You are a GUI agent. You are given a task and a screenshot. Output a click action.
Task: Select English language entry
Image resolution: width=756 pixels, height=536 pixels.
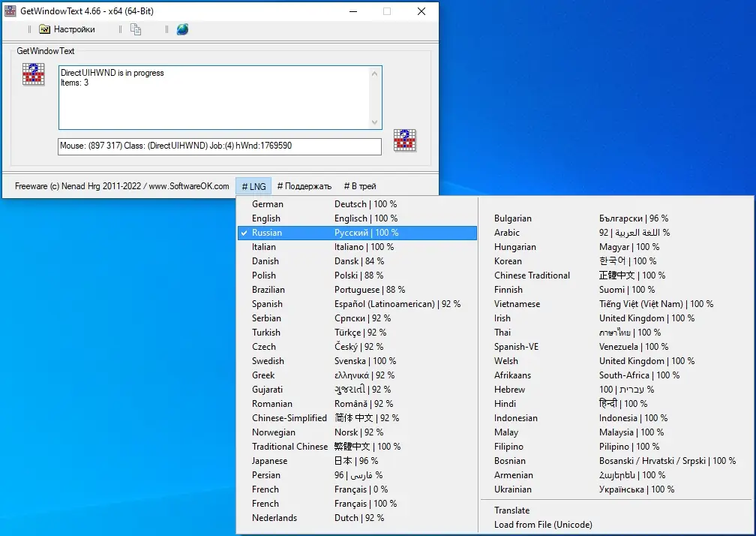357,218
